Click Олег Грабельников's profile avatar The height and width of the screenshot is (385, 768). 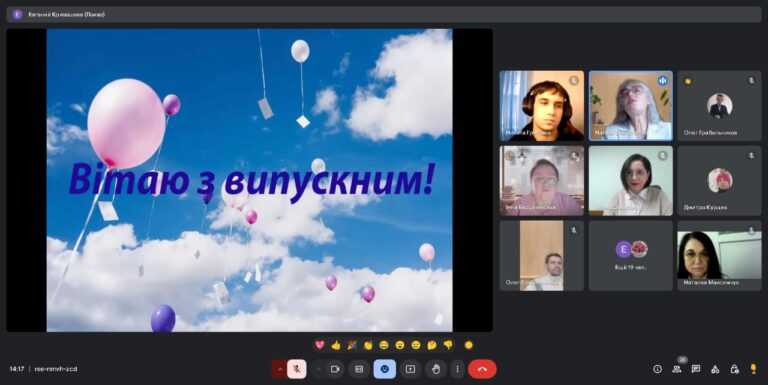point(720,105)
